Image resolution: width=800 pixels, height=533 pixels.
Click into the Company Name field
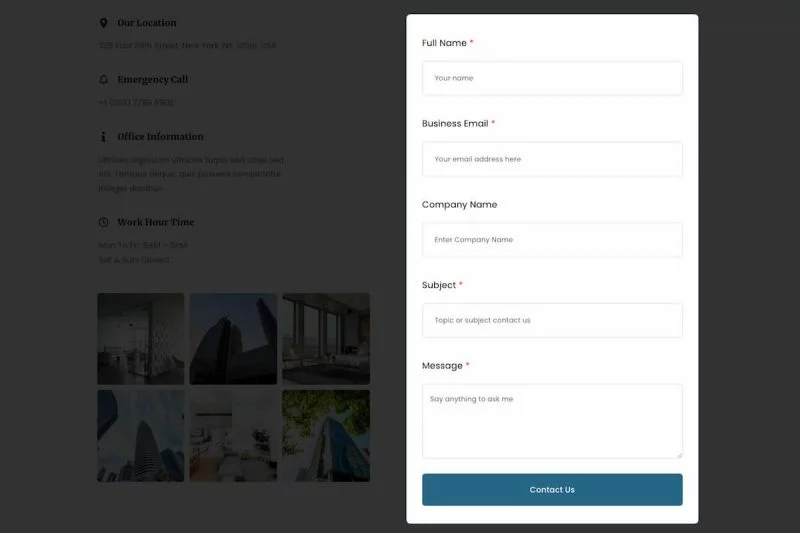552,240
